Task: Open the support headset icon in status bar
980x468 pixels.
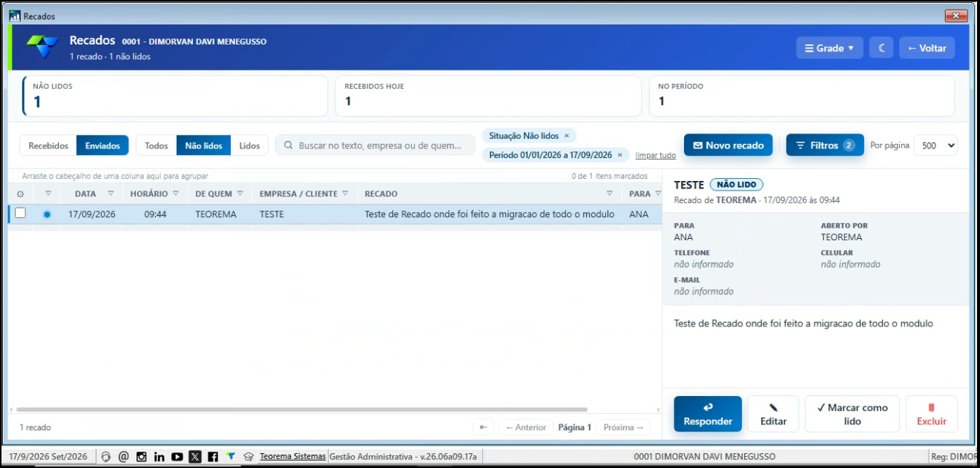Action: click(106, 457)
